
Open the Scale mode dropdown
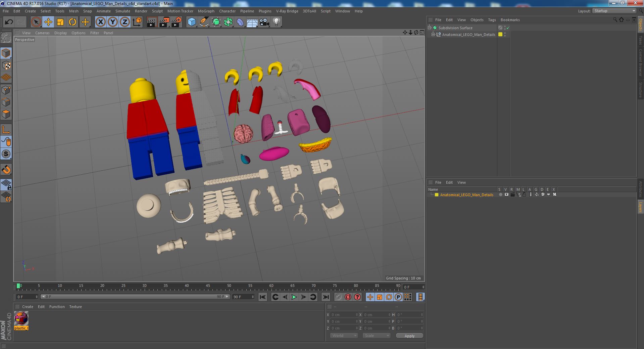pyautogui.click(x=377, y=336)
